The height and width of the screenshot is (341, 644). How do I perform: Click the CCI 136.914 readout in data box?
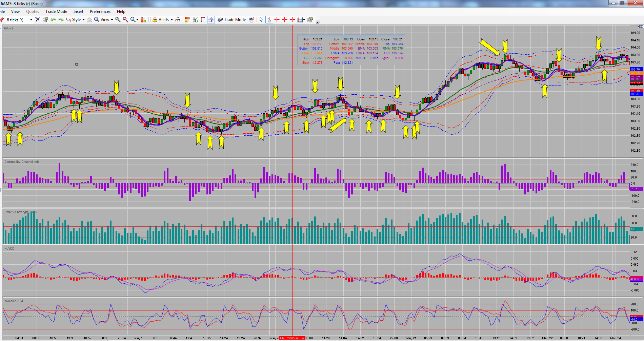(x=393, y=53)
